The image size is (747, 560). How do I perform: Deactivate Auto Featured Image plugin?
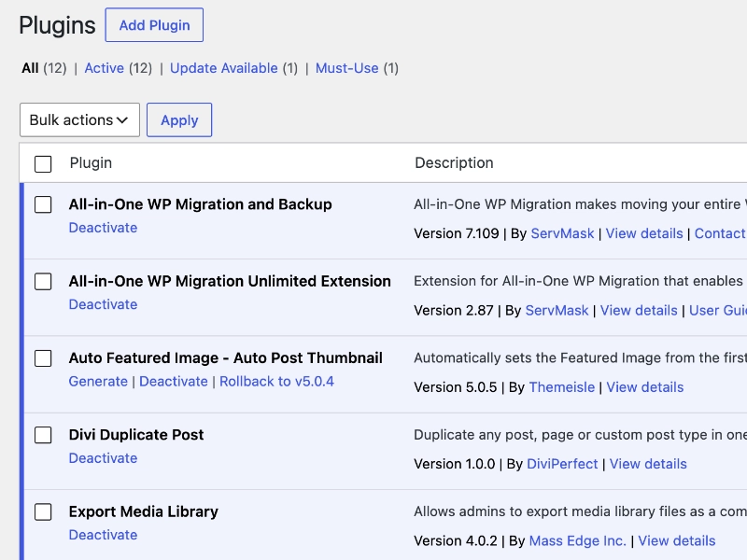pyautogui.click(x=174, y=382)
